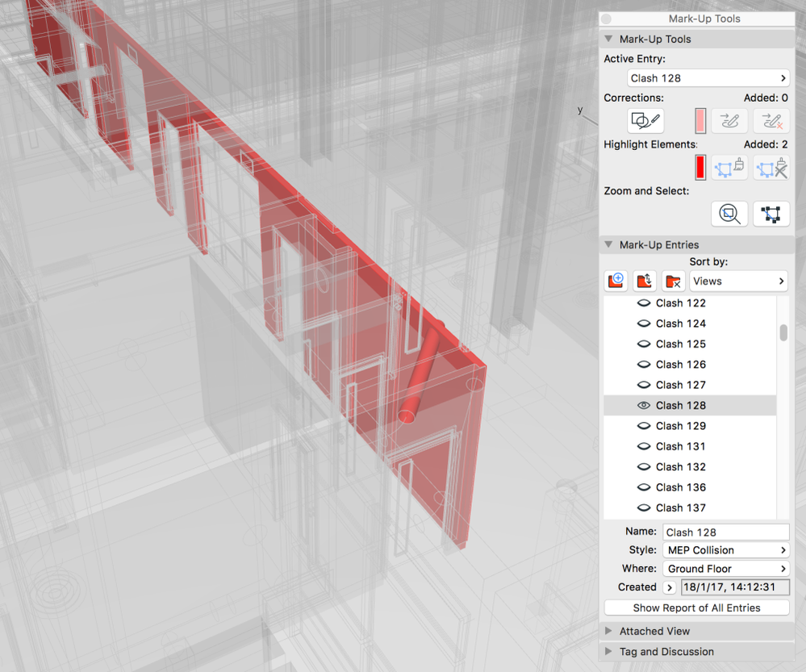Click the arrow button next to Created
The image size is (806, 672).
tap(670, 587)
